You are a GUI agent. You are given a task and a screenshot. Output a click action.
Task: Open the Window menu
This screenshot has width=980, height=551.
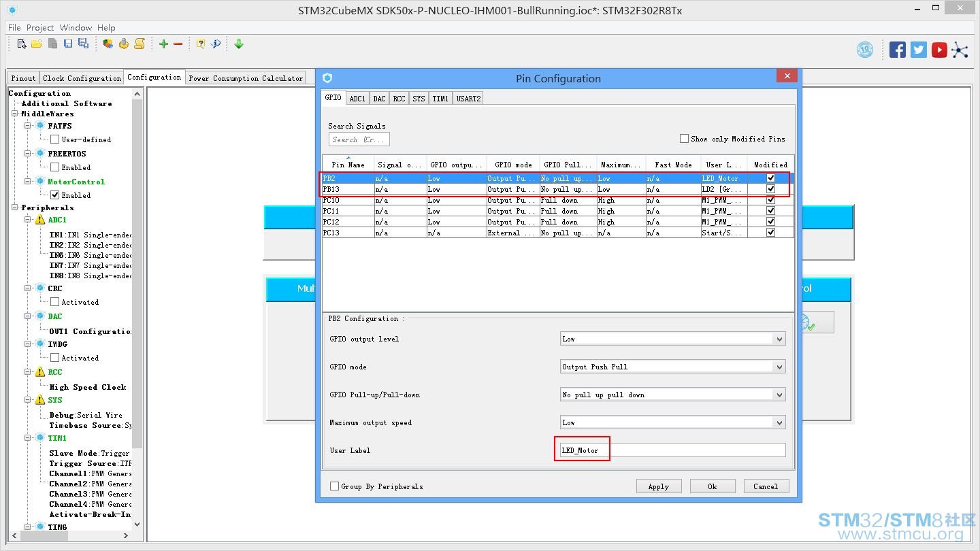[76, 28]
